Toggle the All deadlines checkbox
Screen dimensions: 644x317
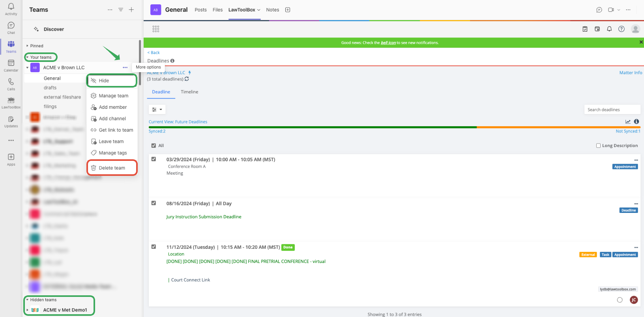pyautogui.click(x=154, y=145)
